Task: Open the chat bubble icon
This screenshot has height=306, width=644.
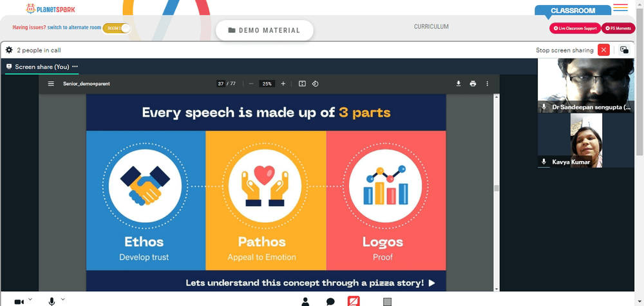Action: point(330,302)
